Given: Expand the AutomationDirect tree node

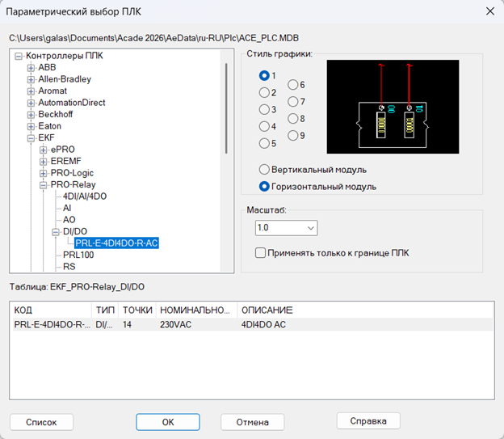Looking at the screenshot, I should coord(31,103).
